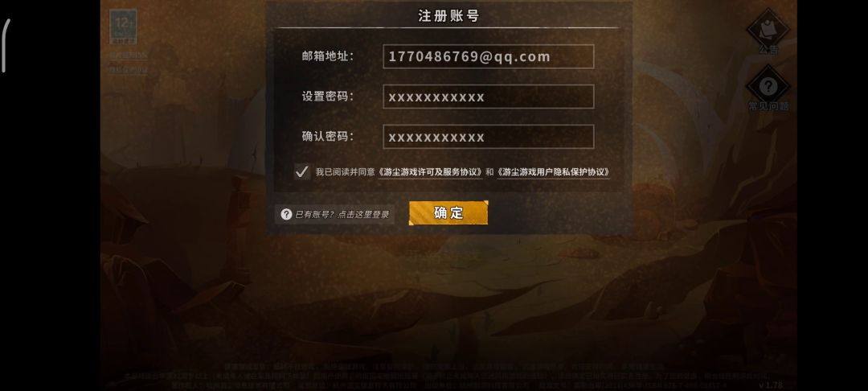Click the 确认密码 label text
This screenshot has height=391, width=868.
point(328,136)
